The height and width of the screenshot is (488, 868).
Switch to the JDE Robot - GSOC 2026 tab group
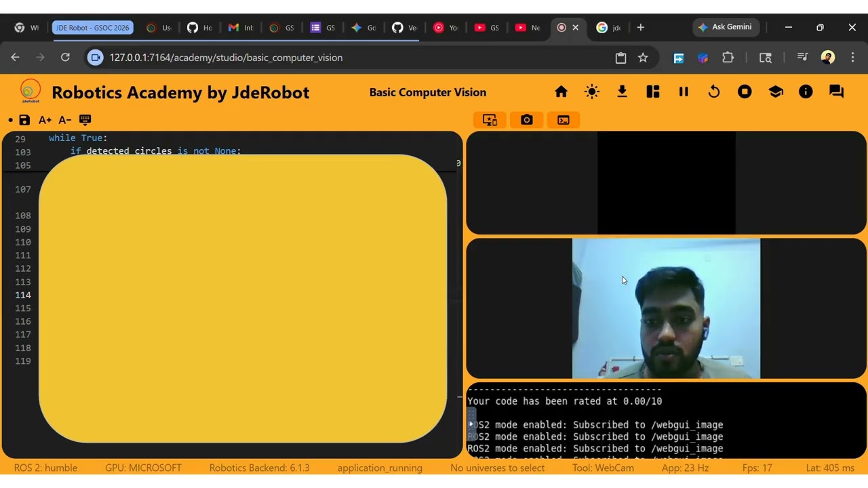click(93, 28)
